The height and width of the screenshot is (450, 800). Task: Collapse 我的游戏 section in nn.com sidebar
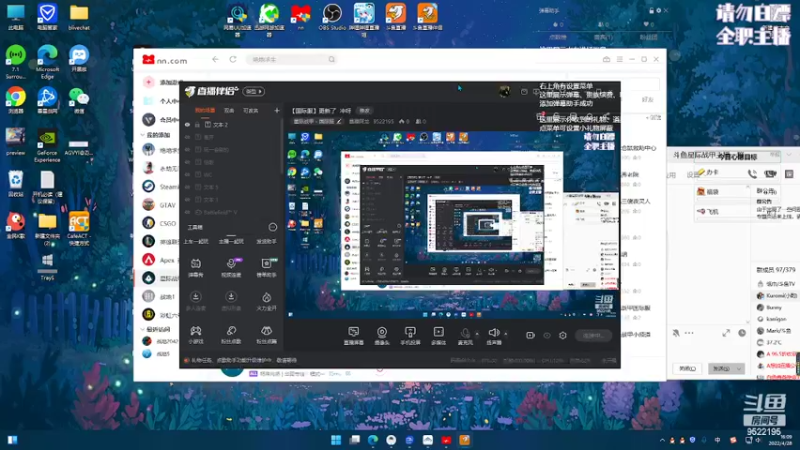[x=142, y=135]
